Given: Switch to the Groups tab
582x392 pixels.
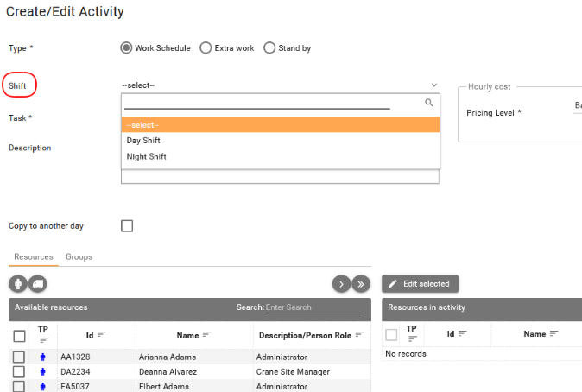Looking at the screenshot, I should point(79,257).
